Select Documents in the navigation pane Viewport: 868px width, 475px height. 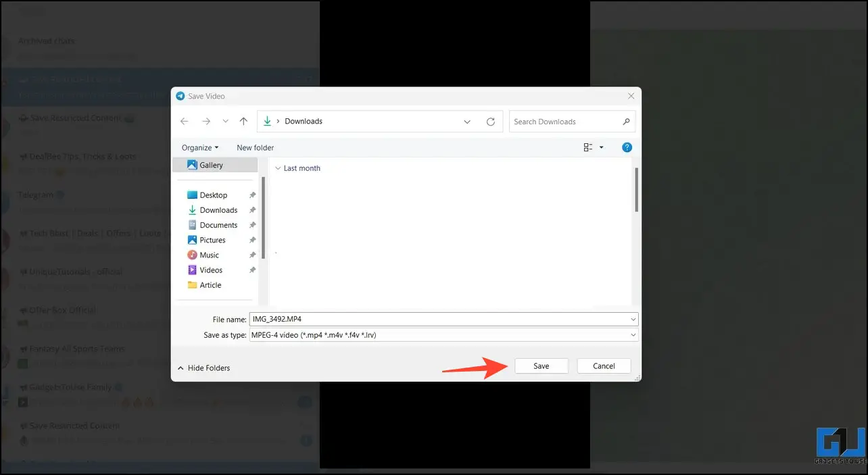[x=218, y=225]
